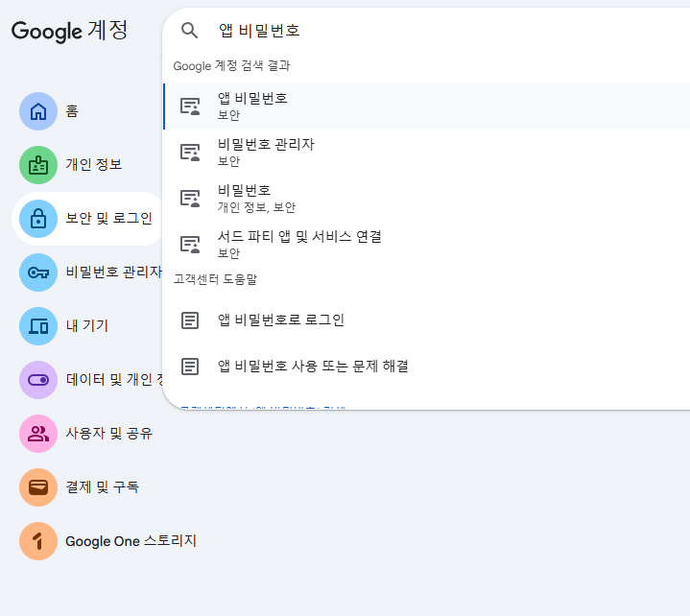Viewport: 690px width, 616px height.
Task: Click the search magnifier icon
Action: (190, 31)
